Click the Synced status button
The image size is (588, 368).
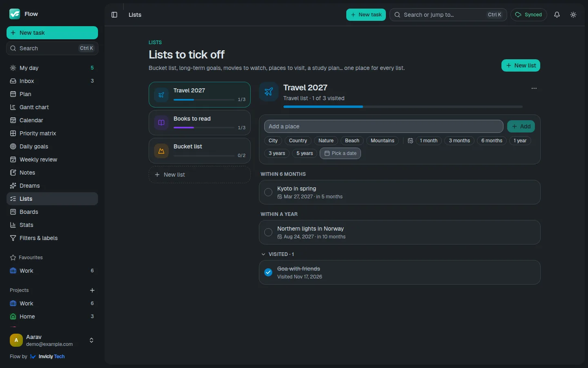(528, 15)
